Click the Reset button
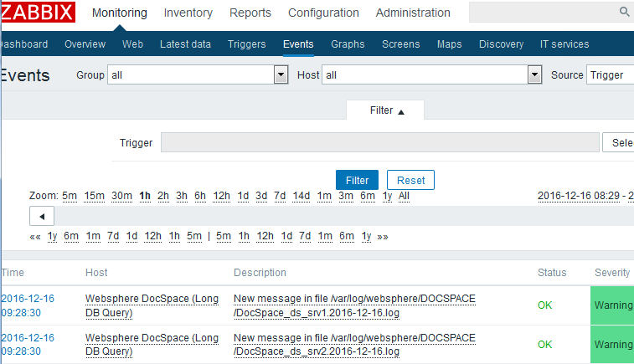 click(x=411, y=180)
